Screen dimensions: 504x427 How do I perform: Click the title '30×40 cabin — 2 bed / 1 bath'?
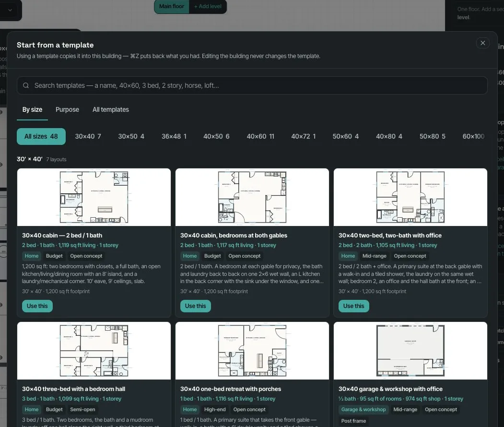pos(62,236)
